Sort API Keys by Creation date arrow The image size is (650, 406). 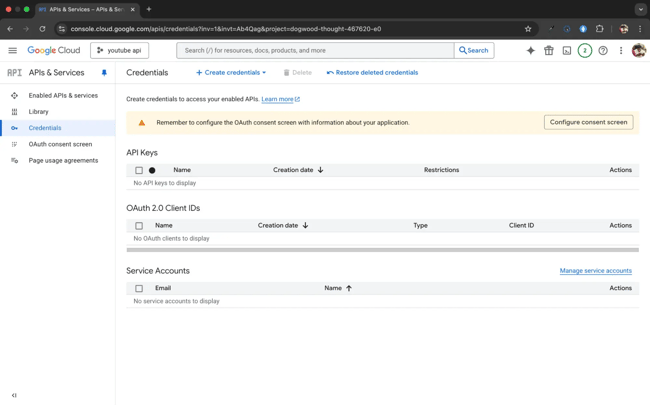click(320, 170)
